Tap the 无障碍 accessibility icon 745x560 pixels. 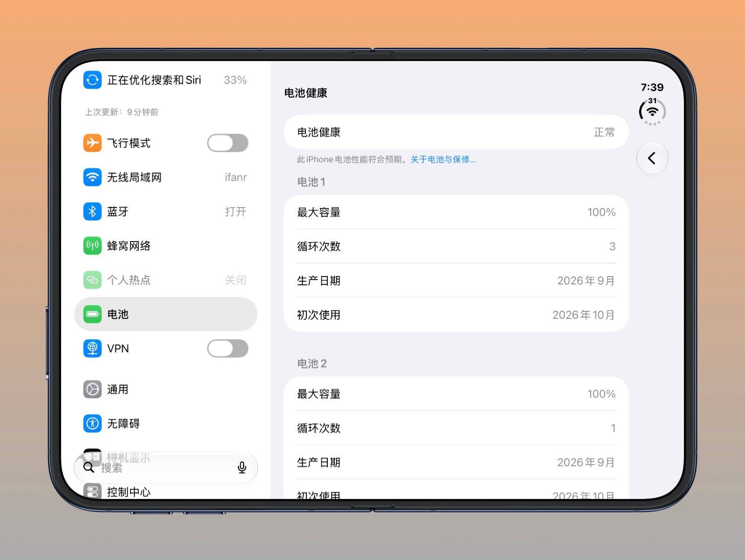point(92,424)
